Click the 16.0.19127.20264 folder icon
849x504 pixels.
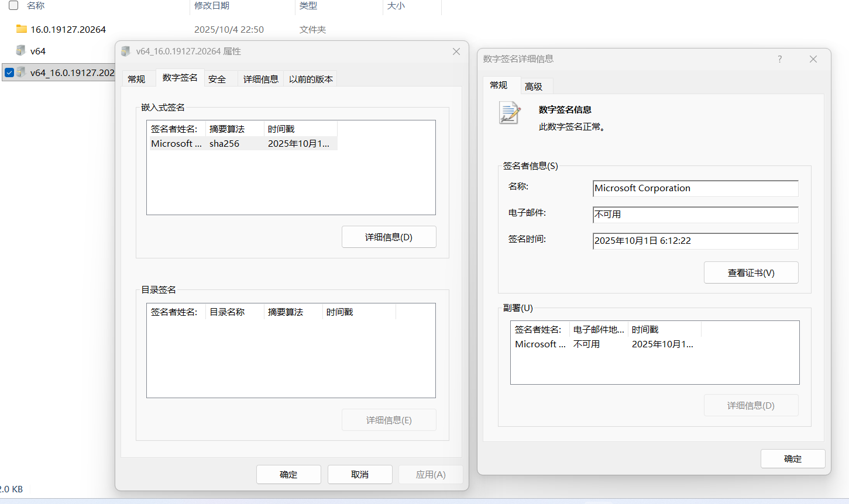(x=22, y=29)
